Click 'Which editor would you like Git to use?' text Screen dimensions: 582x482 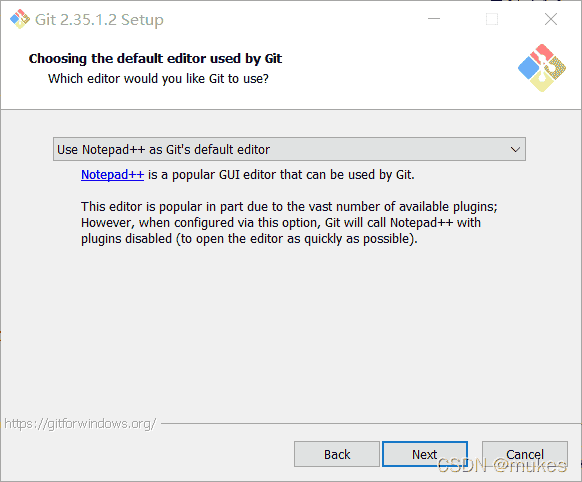[158, 79]
